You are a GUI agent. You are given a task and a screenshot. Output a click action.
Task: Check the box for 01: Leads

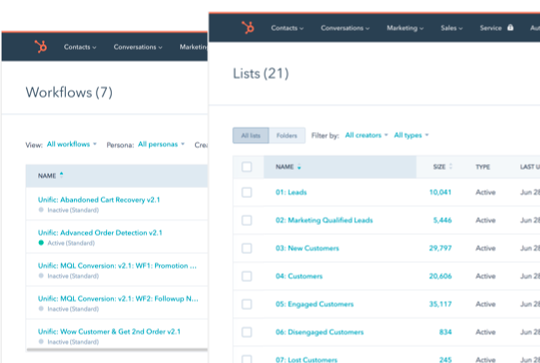tap(247, 192)
